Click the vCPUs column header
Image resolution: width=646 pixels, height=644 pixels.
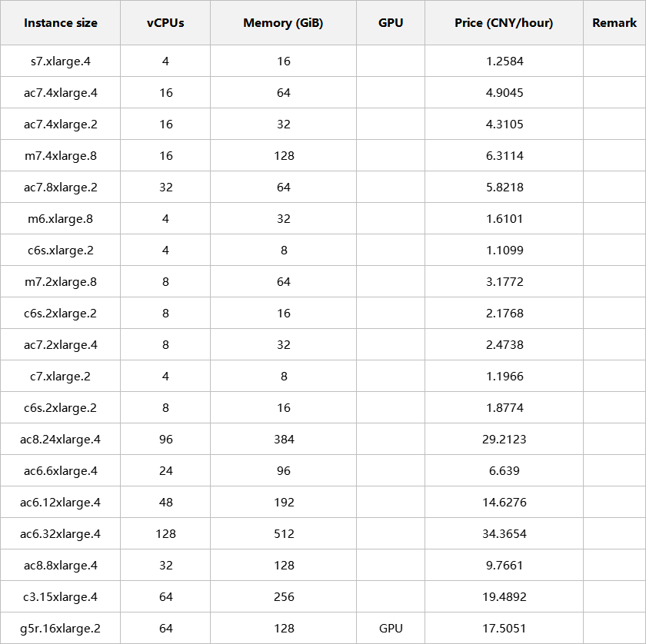coord(165,22)
